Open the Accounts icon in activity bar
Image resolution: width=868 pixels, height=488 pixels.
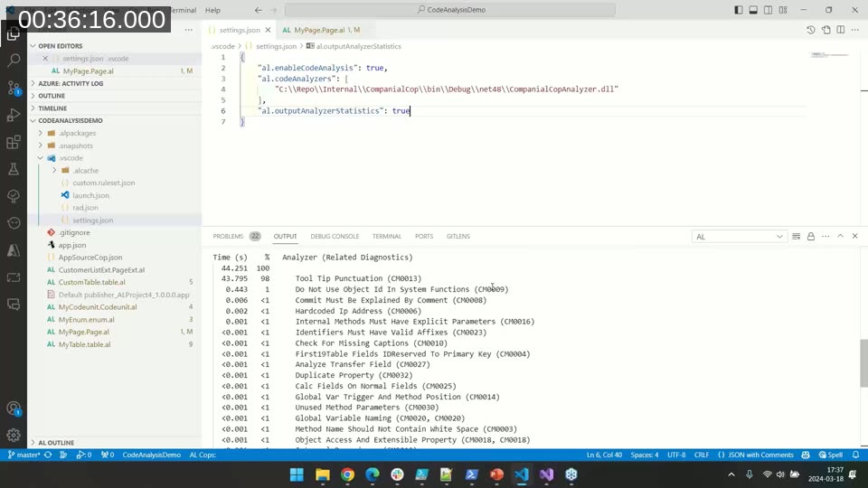(14, 408)
